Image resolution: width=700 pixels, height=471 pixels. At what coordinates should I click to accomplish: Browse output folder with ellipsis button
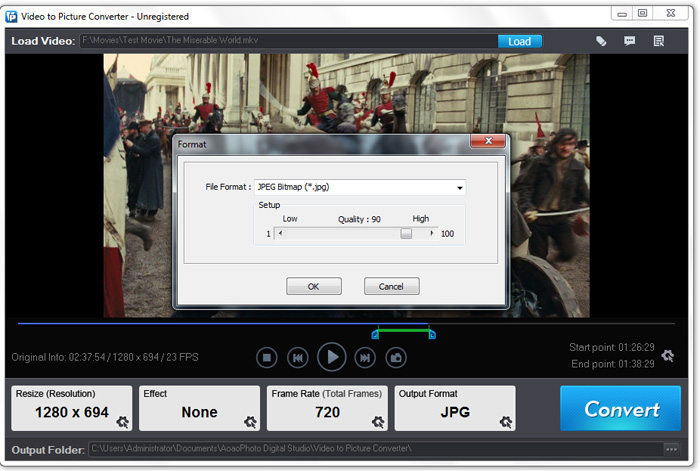pyautogui.click(x=671, y=449)
